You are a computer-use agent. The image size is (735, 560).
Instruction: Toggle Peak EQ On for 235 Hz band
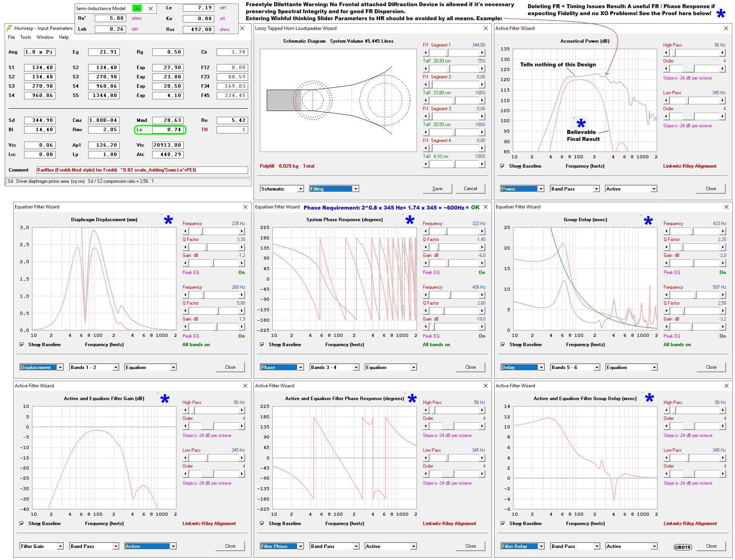coord(242,272)
